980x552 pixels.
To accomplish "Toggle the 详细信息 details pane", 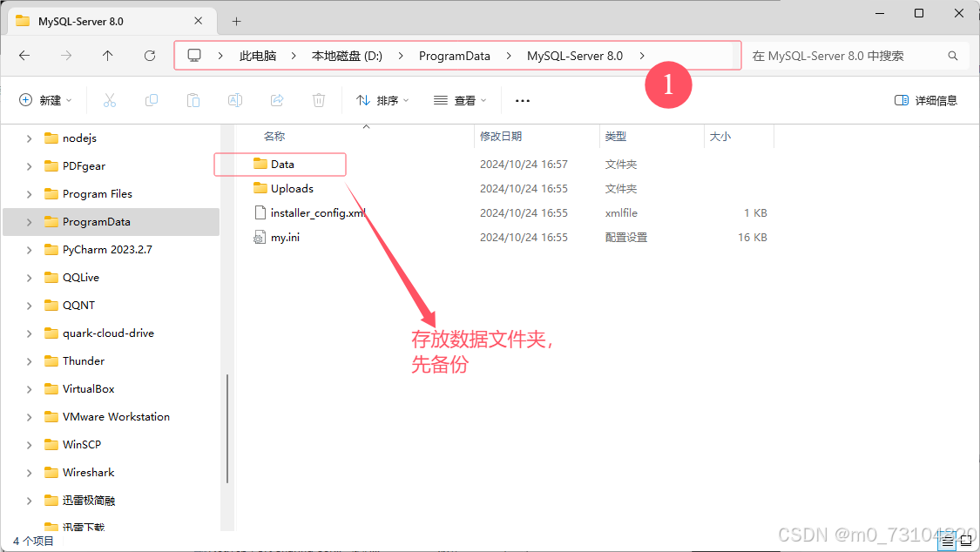I will [x=926, y=100].
